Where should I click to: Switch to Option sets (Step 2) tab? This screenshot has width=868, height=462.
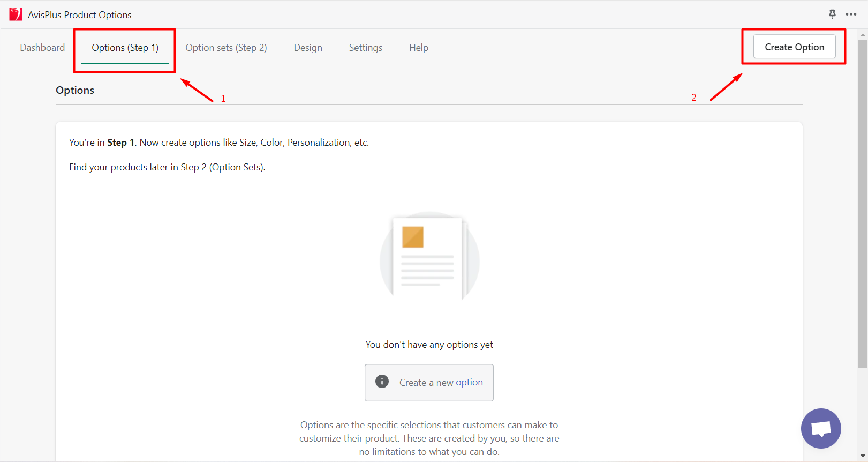226,48
